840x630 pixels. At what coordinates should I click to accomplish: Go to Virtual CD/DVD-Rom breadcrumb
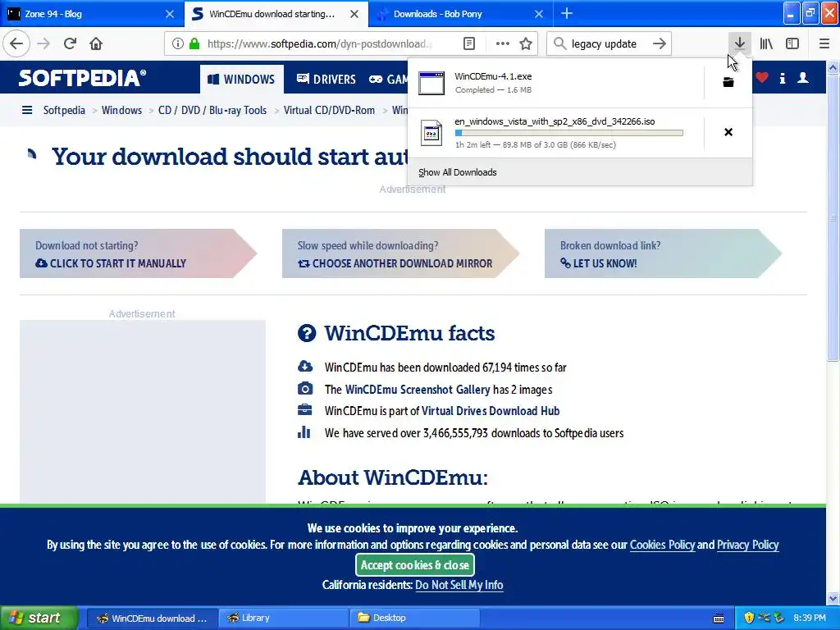click(x=329, y=110)
